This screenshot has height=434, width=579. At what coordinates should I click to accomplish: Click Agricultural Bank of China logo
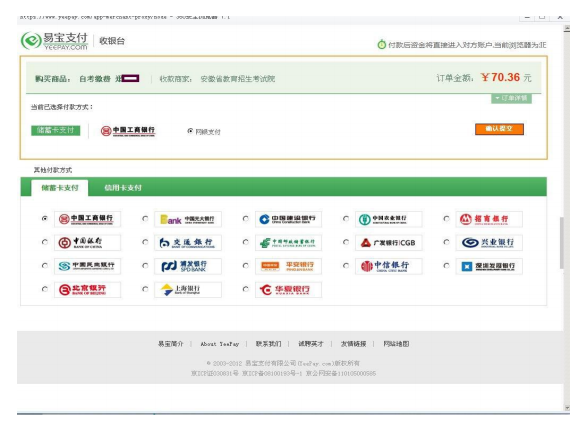click(388, 219)
